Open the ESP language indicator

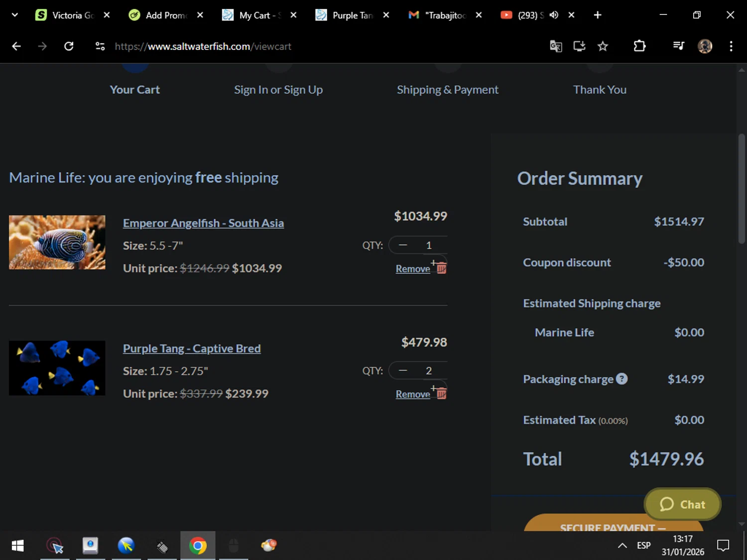point(643,546)
